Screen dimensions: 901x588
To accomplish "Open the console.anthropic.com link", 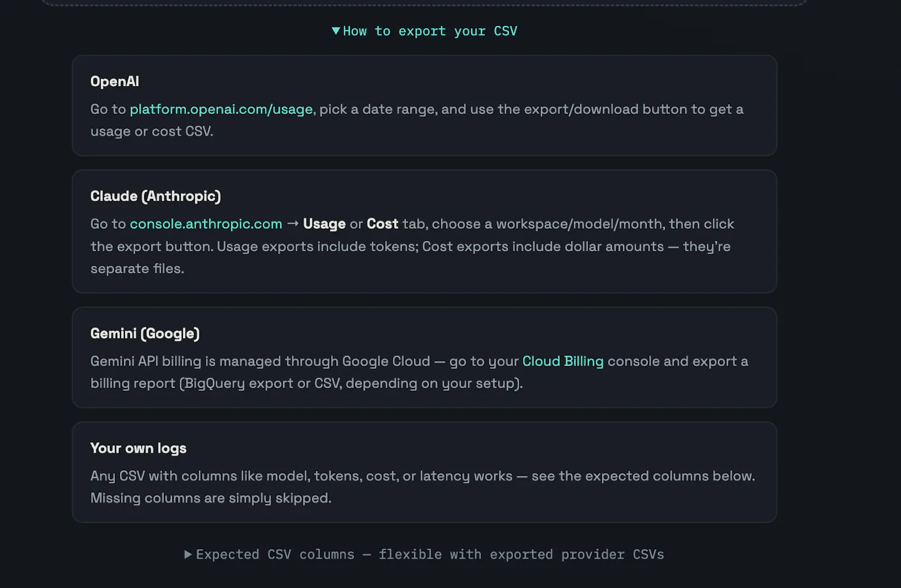I will 206,224.
